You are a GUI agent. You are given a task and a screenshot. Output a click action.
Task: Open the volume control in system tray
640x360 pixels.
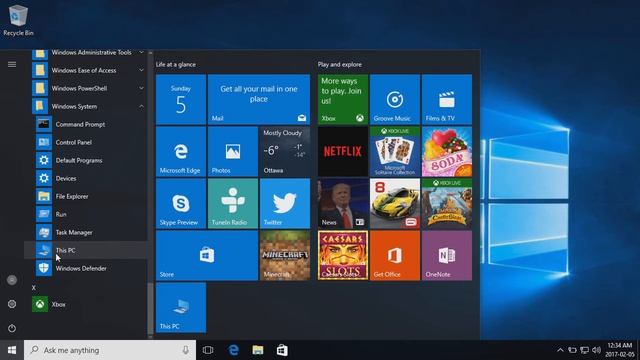point(596,350)
